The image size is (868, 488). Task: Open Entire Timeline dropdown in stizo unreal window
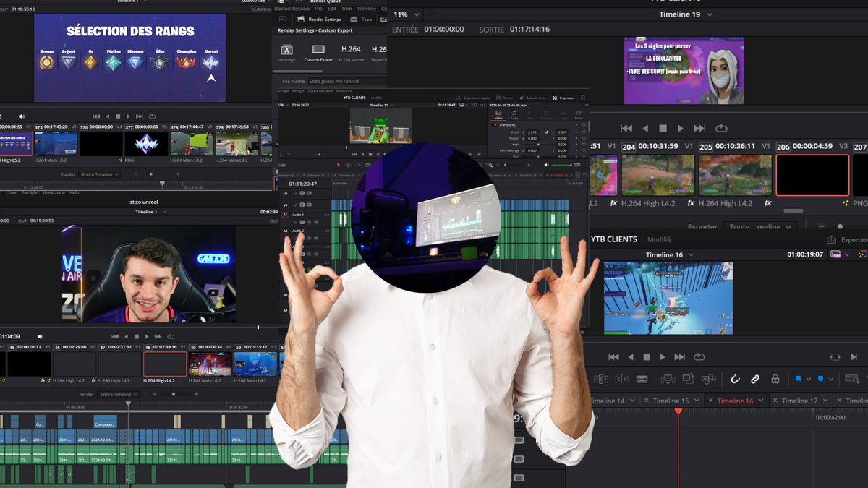coord(120,395)
